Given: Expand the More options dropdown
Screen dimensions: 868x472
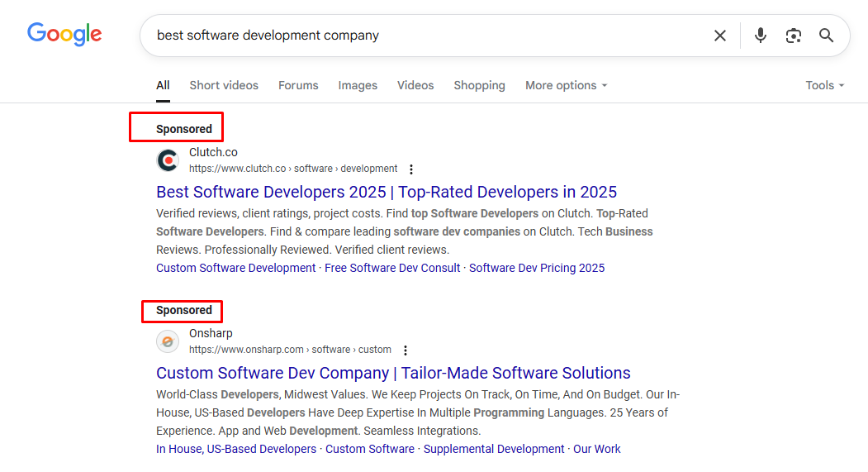Looking at the screenshot, I should tap(566, 85).
